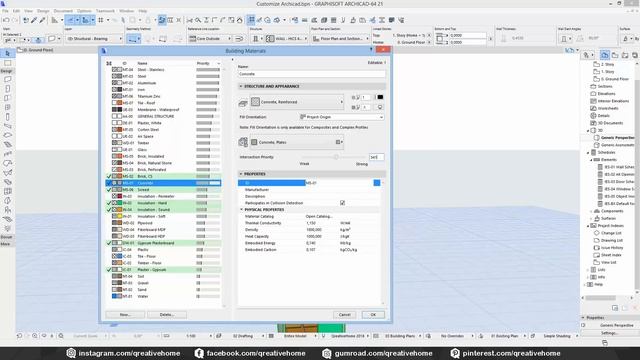Click the black cut fill pen color swatch

coord(380,97)
